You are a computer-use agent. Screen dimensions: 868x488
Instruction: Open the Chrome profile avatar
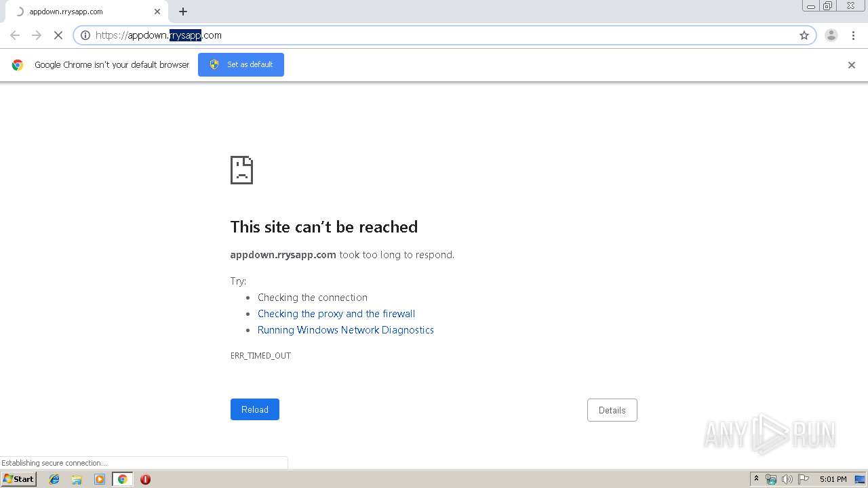click(x=831, y=35)
